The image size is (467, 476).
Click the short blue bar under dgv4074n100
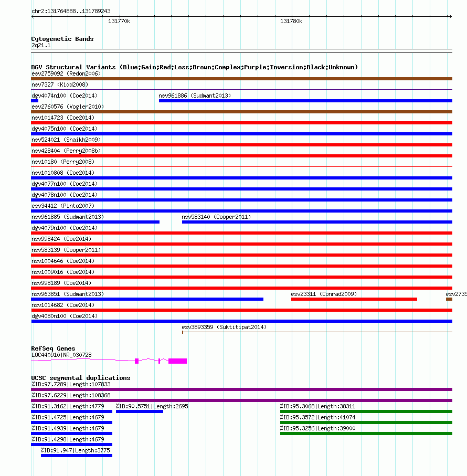[35, 101]
